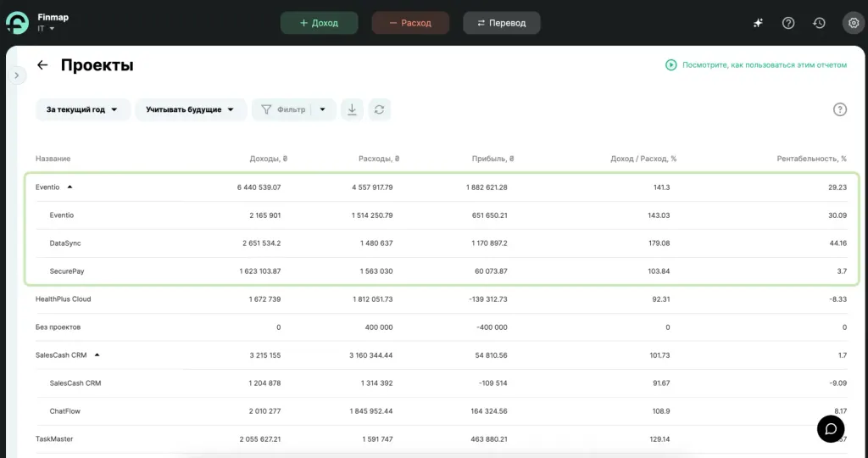868x458 pixels.
Task: Click SalesCash CRM loss -109 514
Action: click(x=492, y=383)
